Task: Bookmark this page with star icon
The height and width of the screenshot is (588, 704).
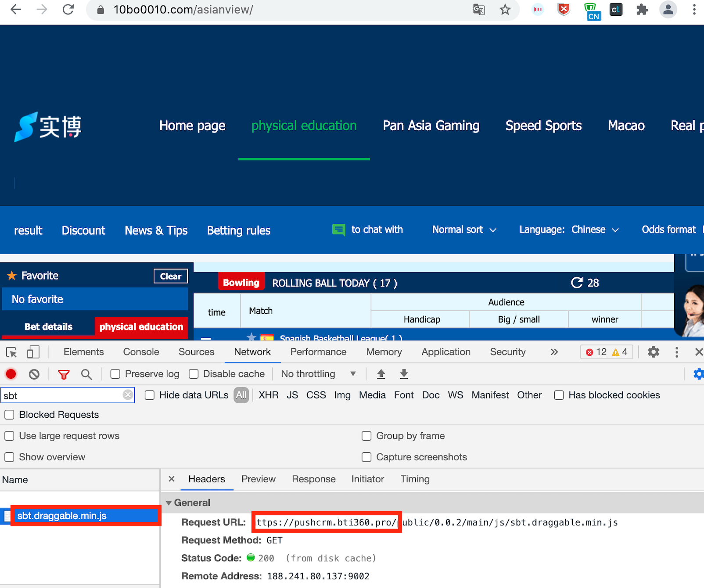Action: point(505,10)
